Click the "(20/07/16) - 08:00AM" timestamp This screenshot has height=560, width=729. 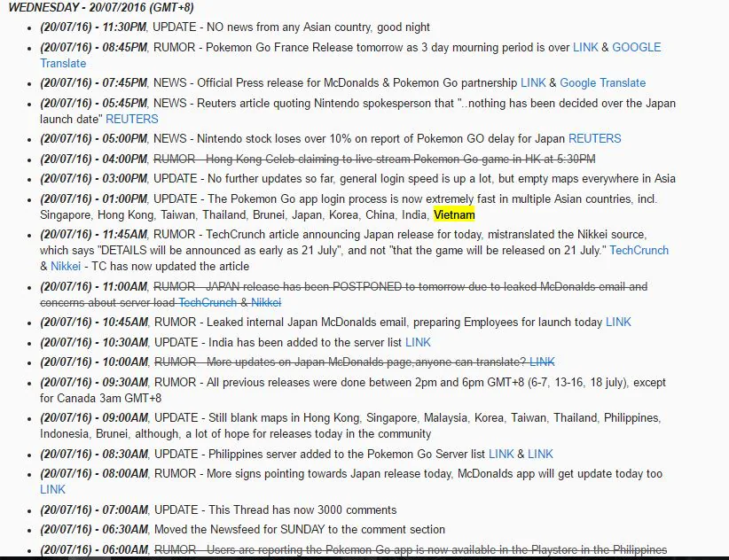pos(94,473)
